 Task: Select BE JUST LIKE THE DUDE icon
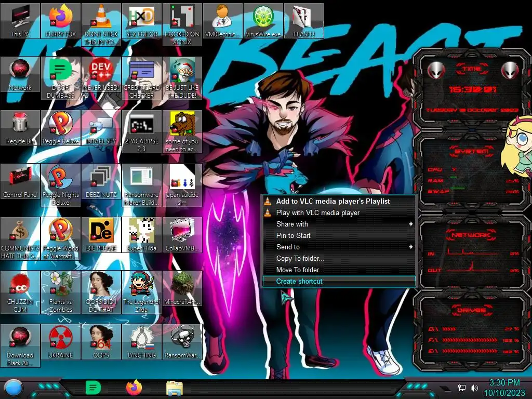(x=182, y=78)
